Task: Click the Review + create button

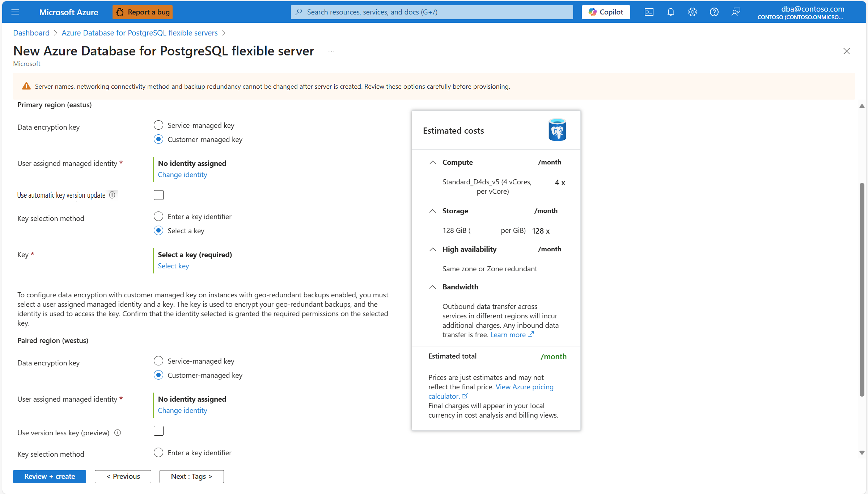Action: 50,476
